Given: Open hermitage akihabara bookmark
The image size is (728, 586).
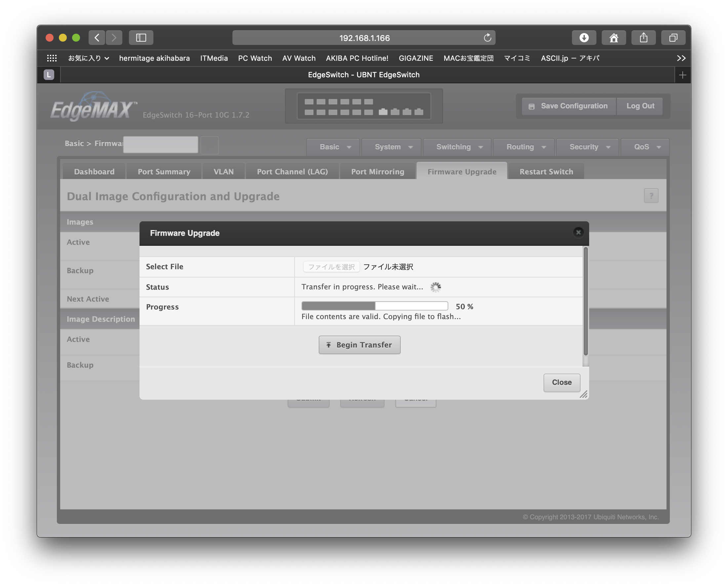Looking at the screenshot, I should [154, 58].
